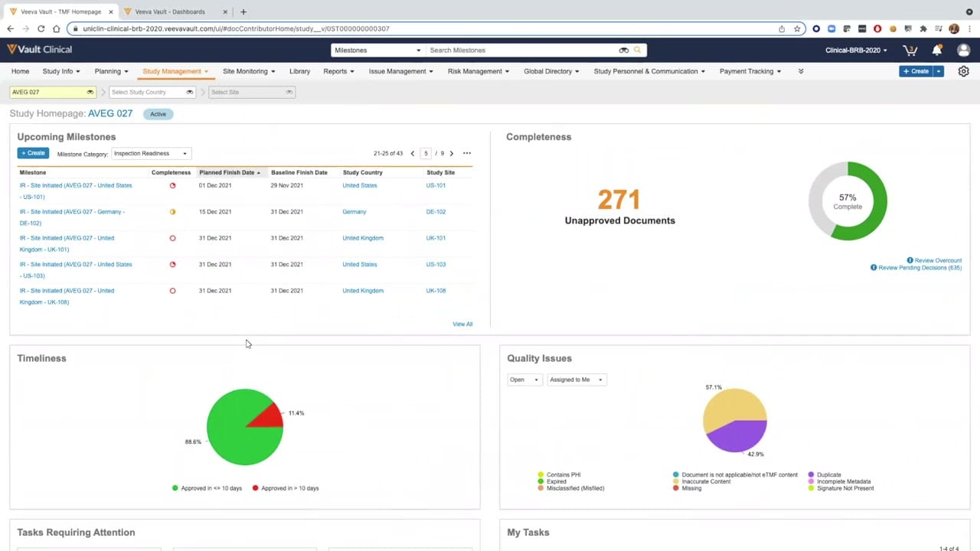Viewport: 980px width, 551px height.
Task: Go back in browser history
Action: coord(10,28)
